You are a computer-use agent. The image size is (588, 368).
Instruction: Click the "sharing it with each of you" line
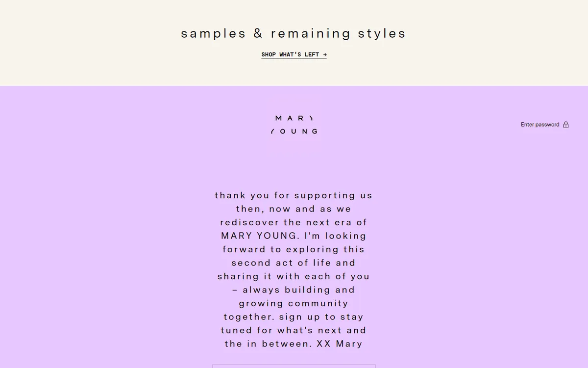point(294,276)
